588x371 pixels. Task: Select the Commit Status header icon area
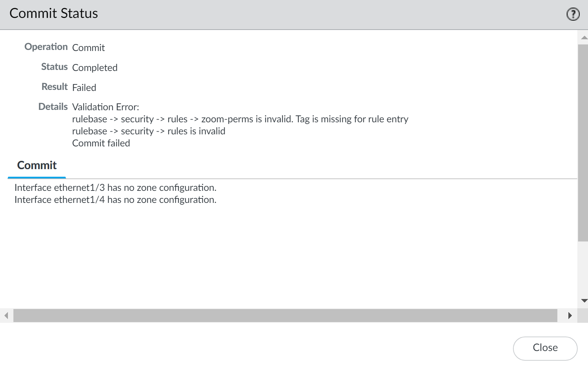point(573,14)
